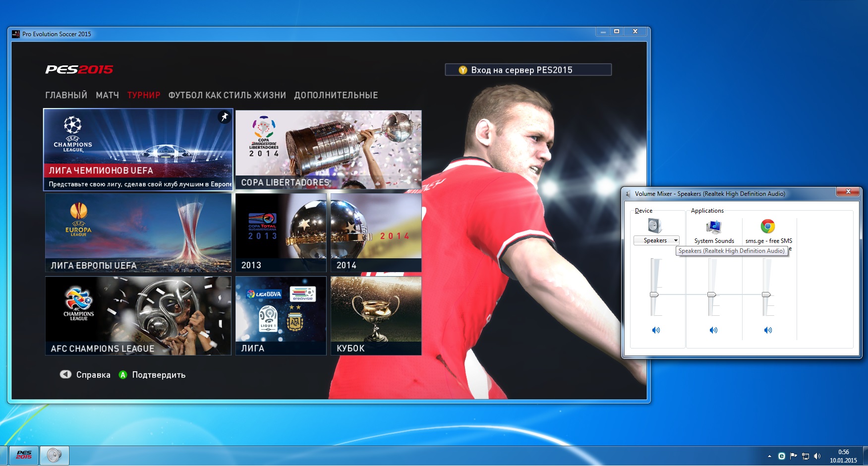Show hidden tray icons

coord(769,456)
